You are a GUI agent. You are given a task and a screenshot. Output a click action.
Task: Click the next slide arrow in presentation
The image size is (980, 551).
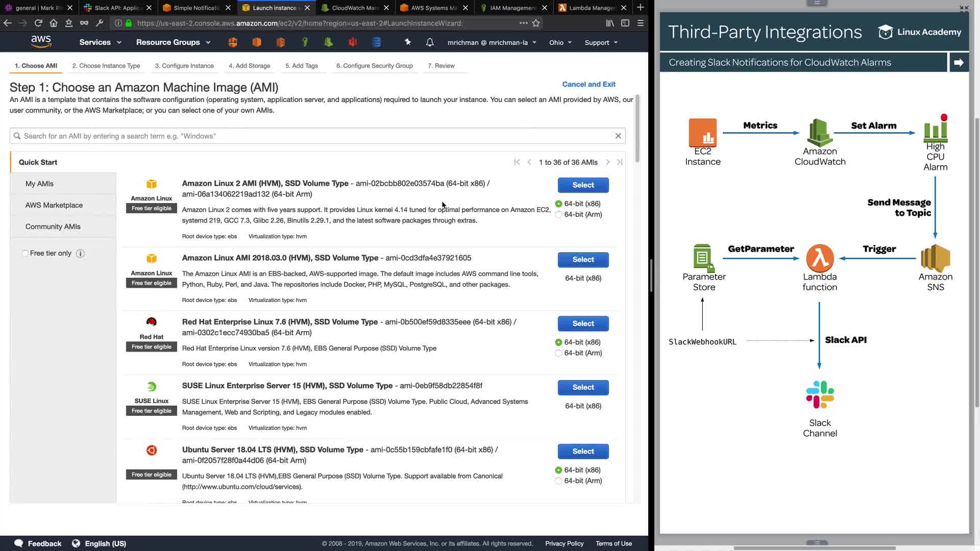tap(959, 62)
